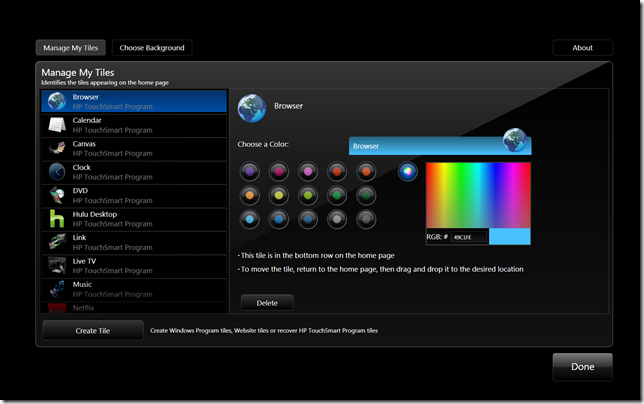Image resolution: width=644 pixels, height=404 pixels.
Task: Click the globe icon on Browser tile preview
Action: (515, 140)
